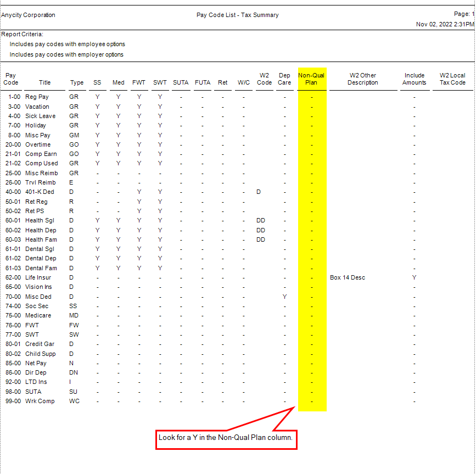Click the 'Pay Code List - Tax Summary' title
476x474 pixels.
pyautogui.click(x=237, y=15)
